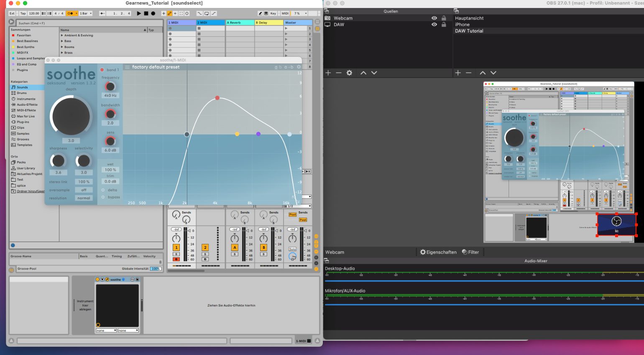Screen dimensions: 644x355
Task: Select Favoriten collection in browser
Action: pyautogui.click(x=24, y=35)
